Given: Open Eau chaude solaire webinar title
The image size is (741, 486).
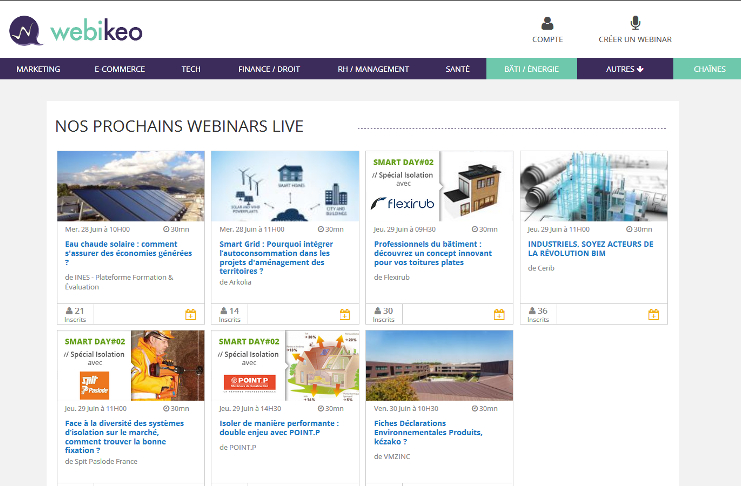Looking at the screenshot, I should tap(129, 253).
